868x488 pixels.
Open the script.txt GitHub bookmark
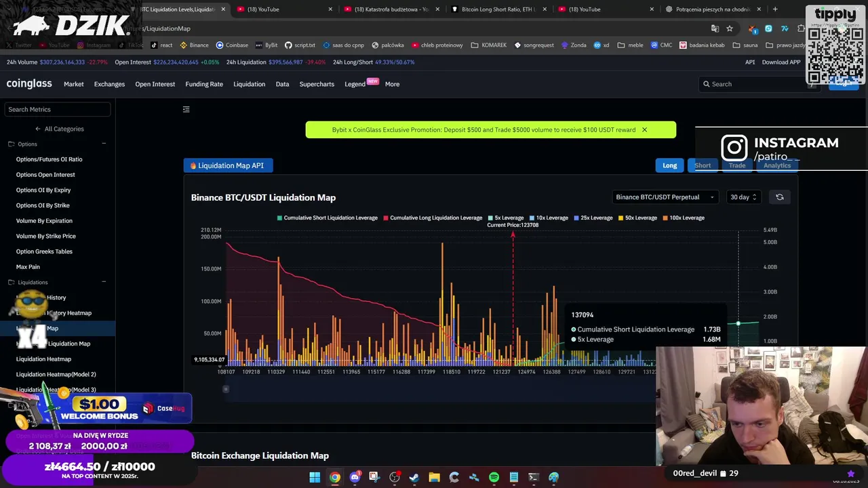coord(300,45)
